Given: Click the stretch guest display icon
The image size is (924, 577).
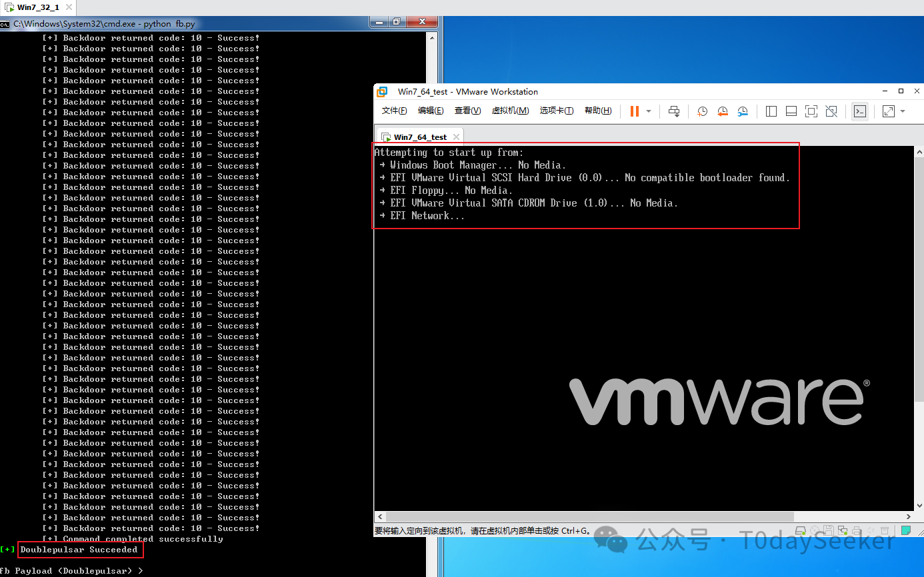Looking at the screenshot, I should [889, 111].
